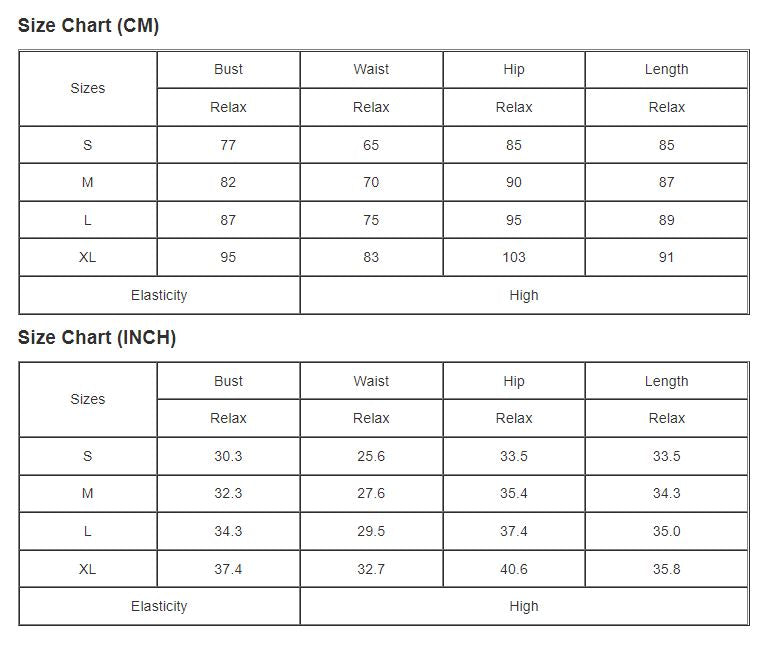Select the Bust header in CM chart
This screenshot has height=653, width=781.
[x=228, y=69]
